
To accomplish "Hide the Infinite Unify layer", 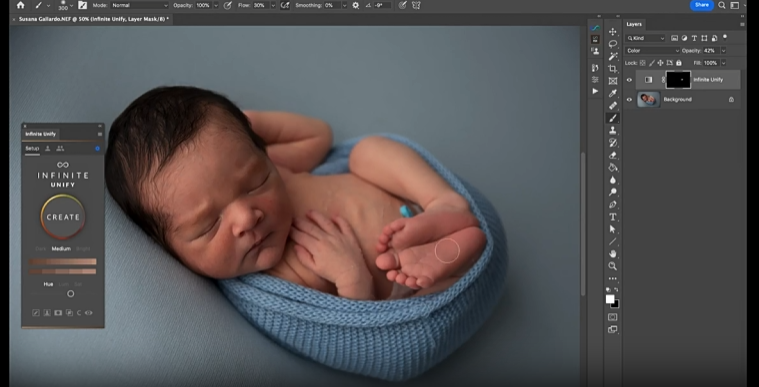I will point(629,80).
